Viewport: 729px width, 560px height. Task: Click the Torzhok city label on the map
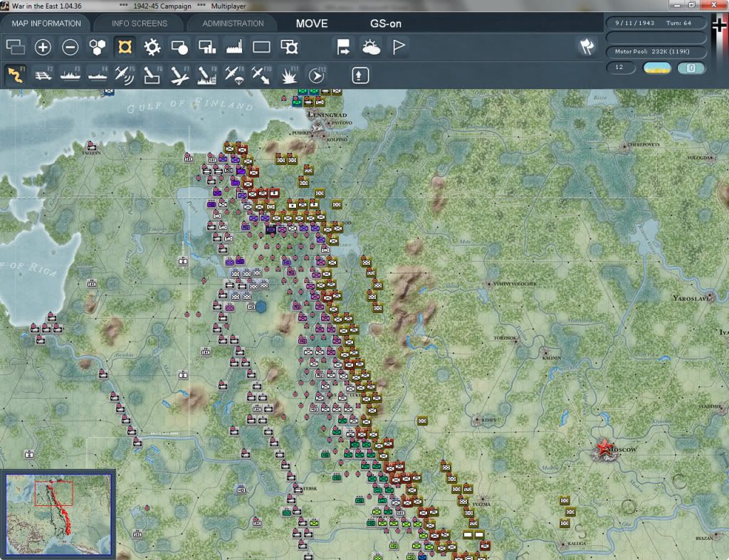coord(505,338)
